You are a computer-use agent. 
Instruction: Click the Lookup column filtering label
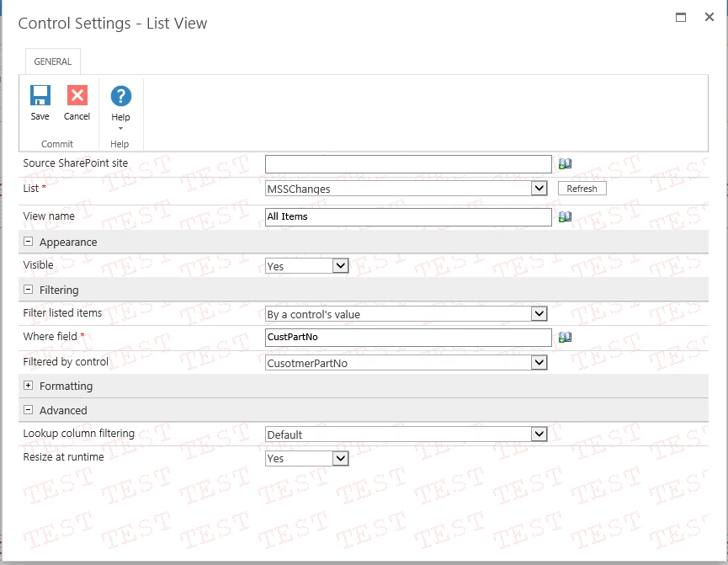pyautogui.click(x=79, y=434)
